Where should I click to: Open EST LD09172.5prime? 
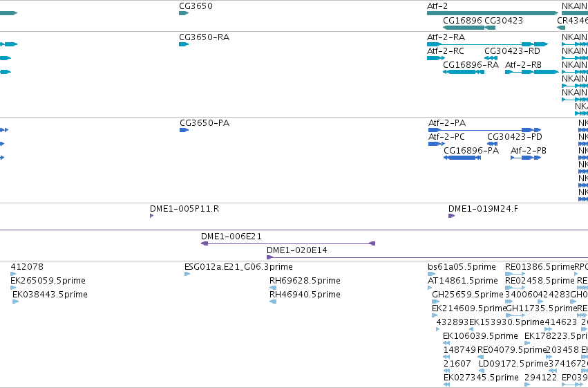(482, 371)
